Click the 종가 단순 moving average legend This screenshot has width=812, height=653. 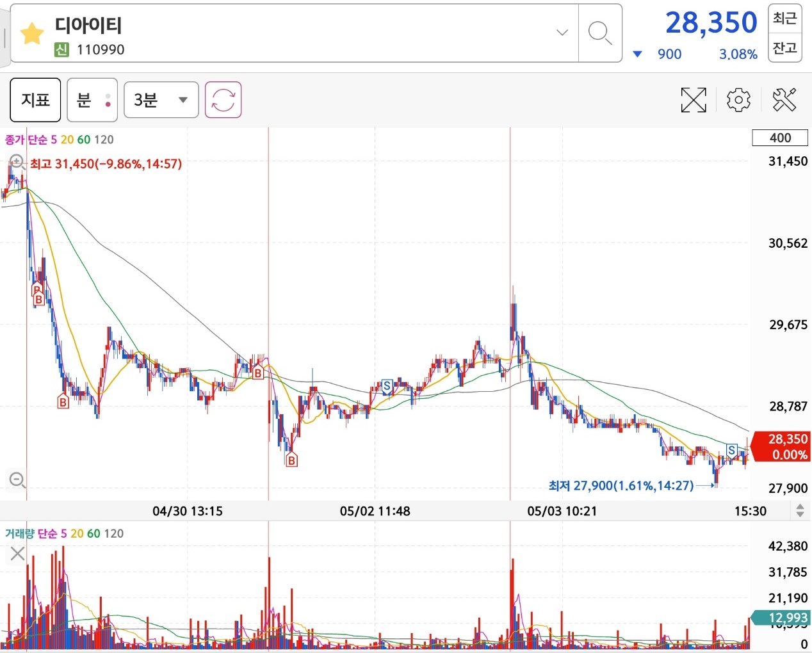59,140
